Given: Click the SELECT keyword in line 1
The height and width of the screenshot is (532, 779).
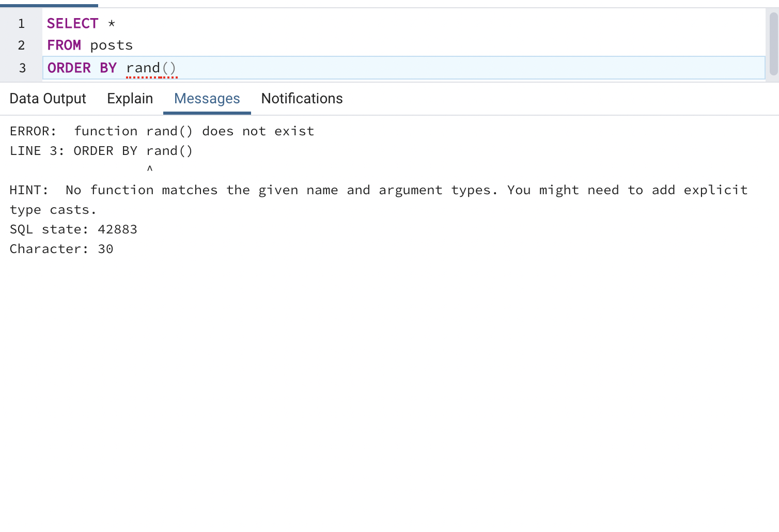Looking at the screenshot, I should pos(72,24).
